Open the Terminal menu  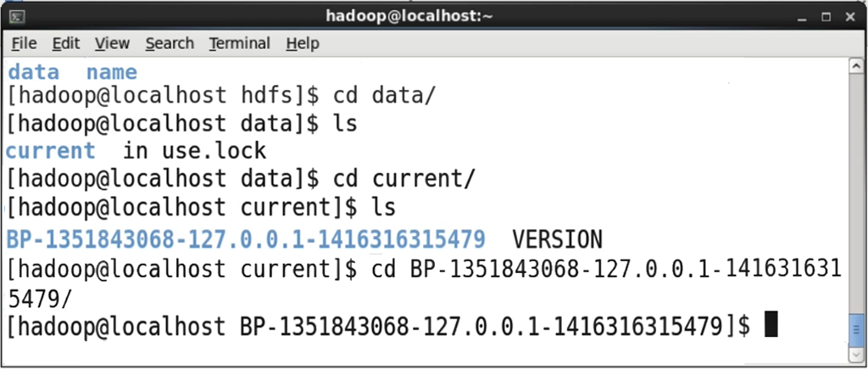click(x=240, y=43)
